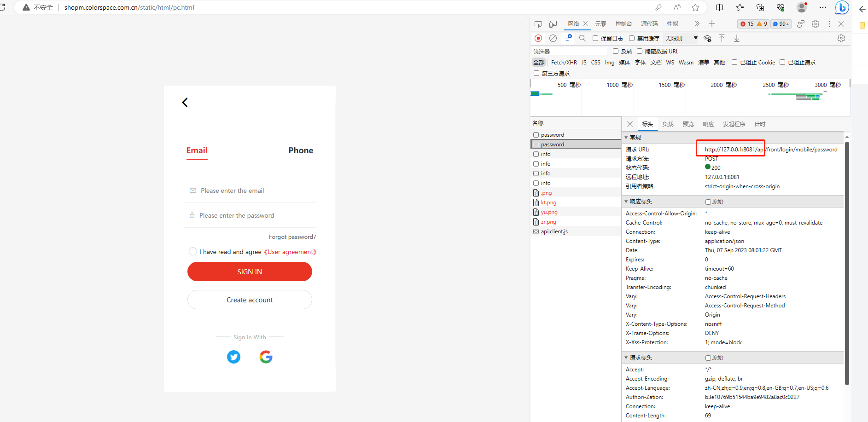Switch to the Performance (性能) tab
Viewport: 868px width, 422px height.
tap(672, 24)
